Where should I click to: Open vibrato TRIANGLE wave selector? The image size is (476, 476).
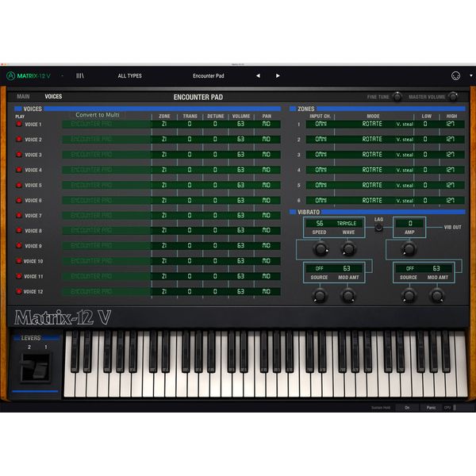click(x=347, y=224)
